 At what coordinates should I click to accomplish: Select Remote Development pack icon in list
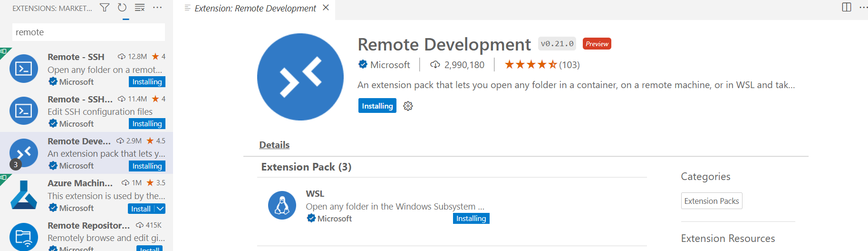(24, 153)
